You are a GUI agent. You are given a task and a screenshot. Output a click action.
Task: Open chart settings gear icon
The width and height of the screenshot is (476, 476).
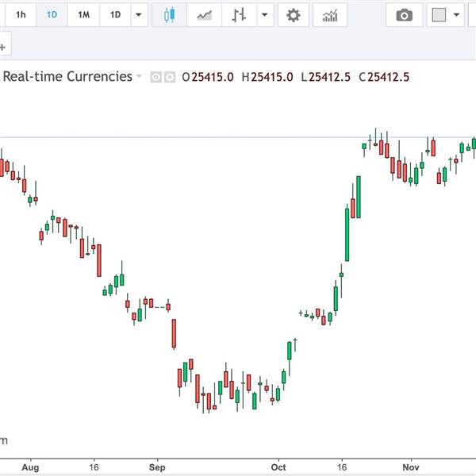[294, 15]
